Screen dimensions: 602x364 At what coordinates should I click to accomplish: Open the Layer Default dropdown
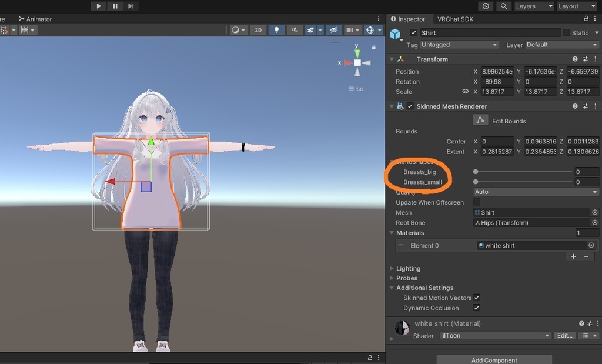(x=561, y=45)
